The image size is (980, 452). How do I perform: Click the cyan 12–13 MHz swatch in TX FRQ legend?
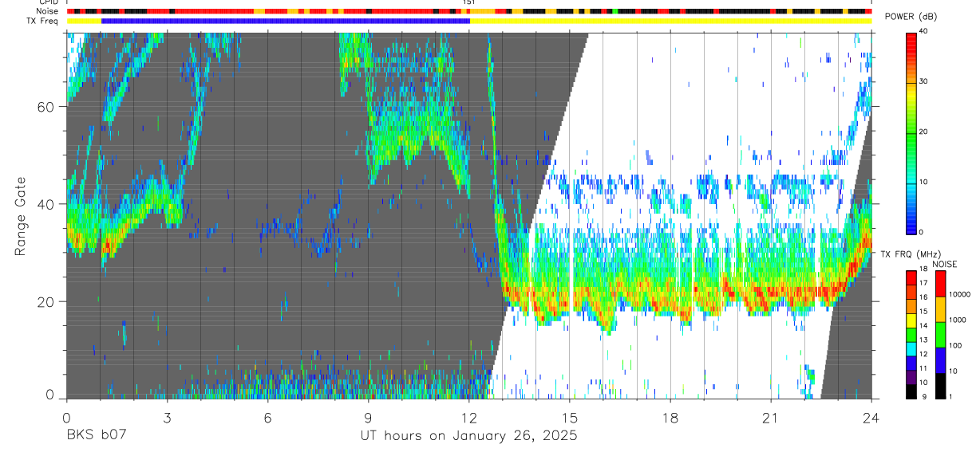pos(911,349)
